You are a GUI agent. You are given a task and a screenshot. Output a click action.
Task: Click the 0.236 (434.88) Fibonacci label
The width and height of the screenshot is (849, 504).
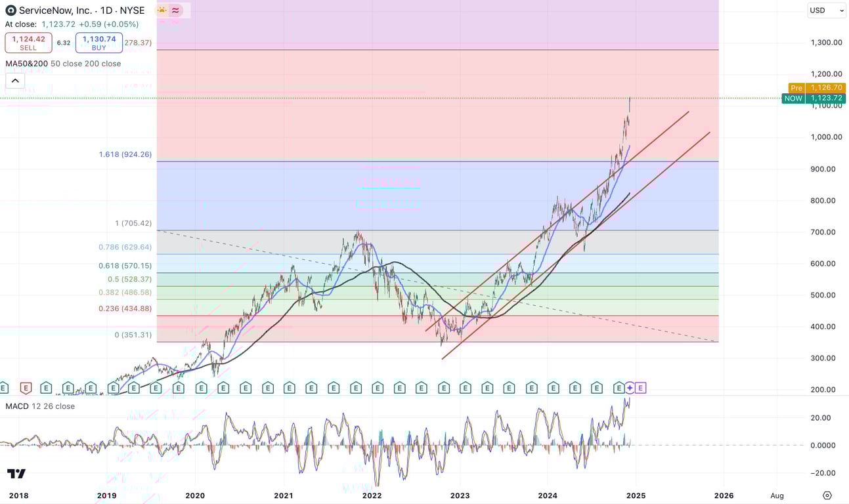point(125,308)
